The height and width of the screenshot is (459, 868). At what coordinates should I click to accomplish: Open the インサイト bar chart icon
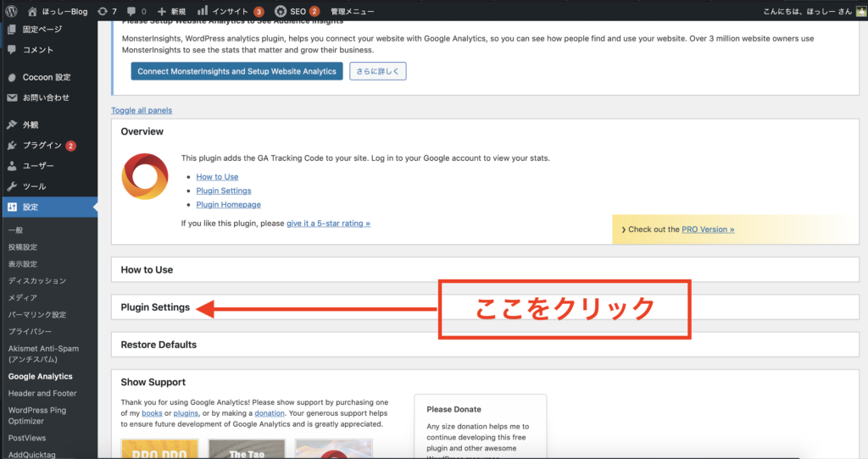tap(203, 10)
